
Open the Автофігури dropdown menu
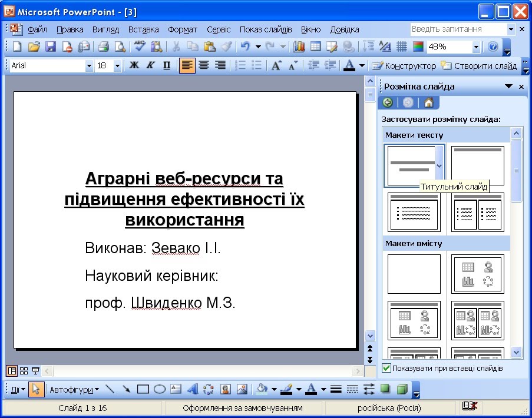(x=74, y=390)
